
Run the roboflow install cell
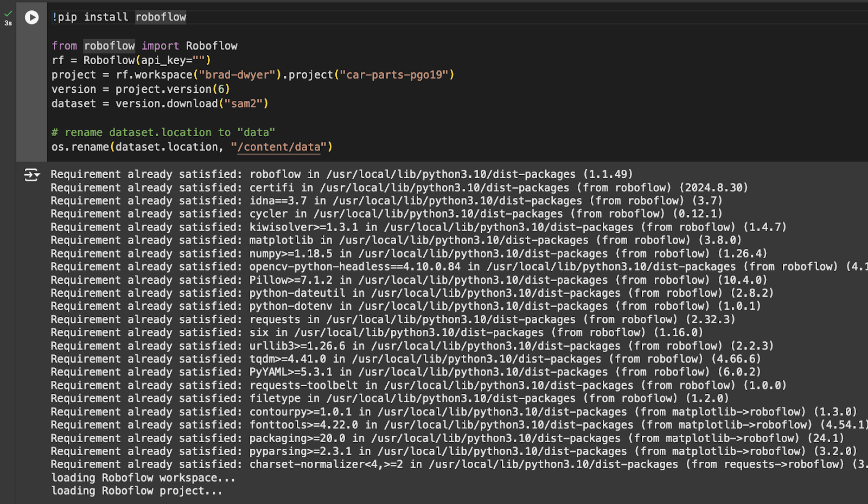coord(32,17)
